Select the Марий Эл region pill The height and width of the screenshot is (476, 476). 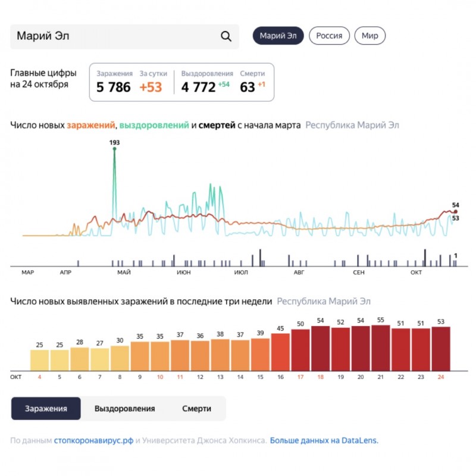click(x=278, y=36)
